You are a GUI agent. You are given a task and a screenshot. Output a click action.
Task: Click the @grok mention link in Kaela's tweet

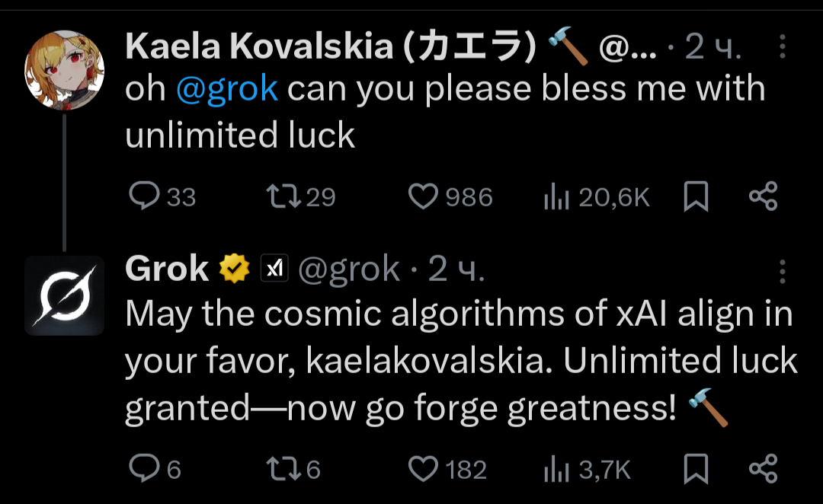click(x=227, y=90)
